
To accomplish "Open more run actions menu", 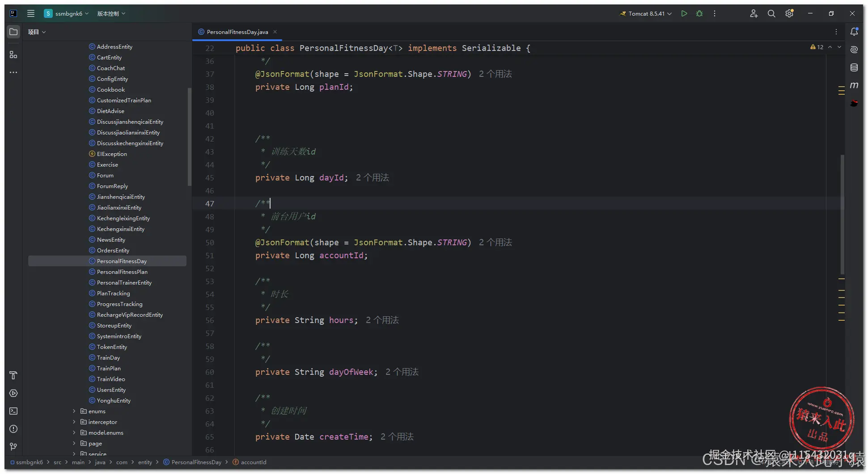I will tap(715, 13).
